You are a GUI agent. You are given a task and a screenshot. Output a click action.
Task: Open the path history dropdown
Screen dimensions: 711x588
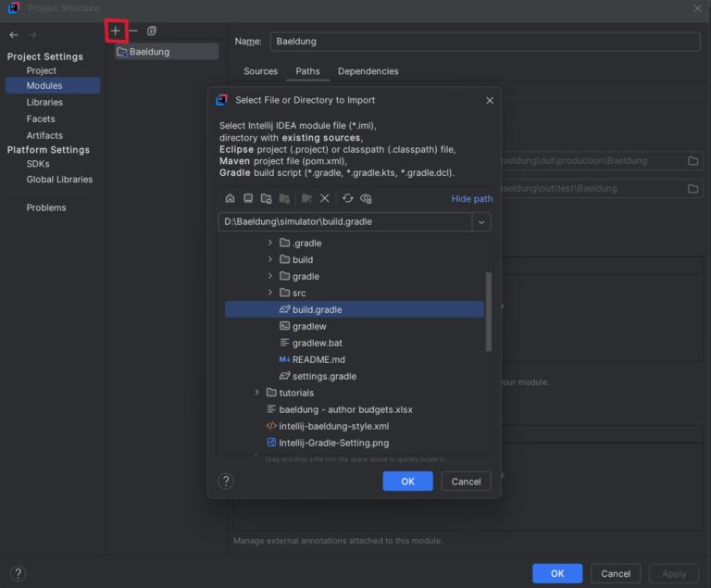coord(480,222)
